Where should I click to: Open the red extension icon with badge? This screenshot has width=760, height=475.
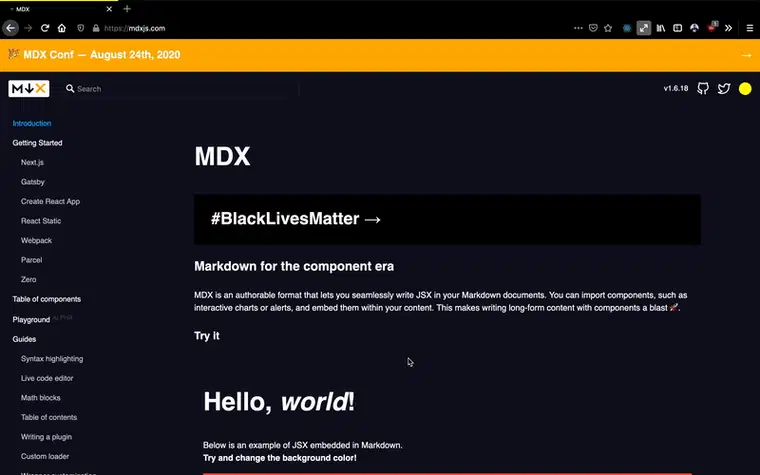pos(712,28)
